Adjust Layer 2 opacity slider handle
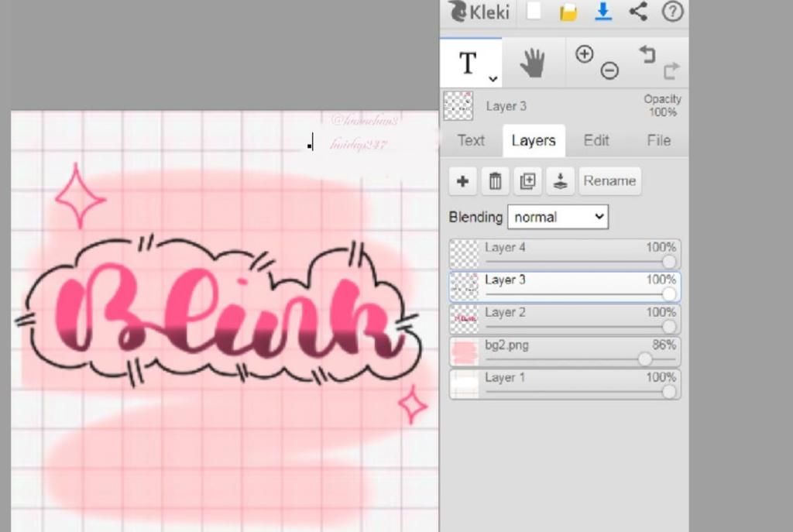This screenshot has width=793, height=532. click(x=668, y=326)
